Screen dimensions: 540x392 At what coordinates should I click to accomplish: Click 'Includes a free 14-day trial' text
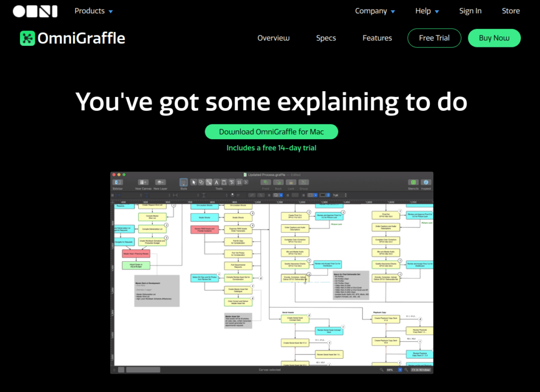(x=272, y=148)
